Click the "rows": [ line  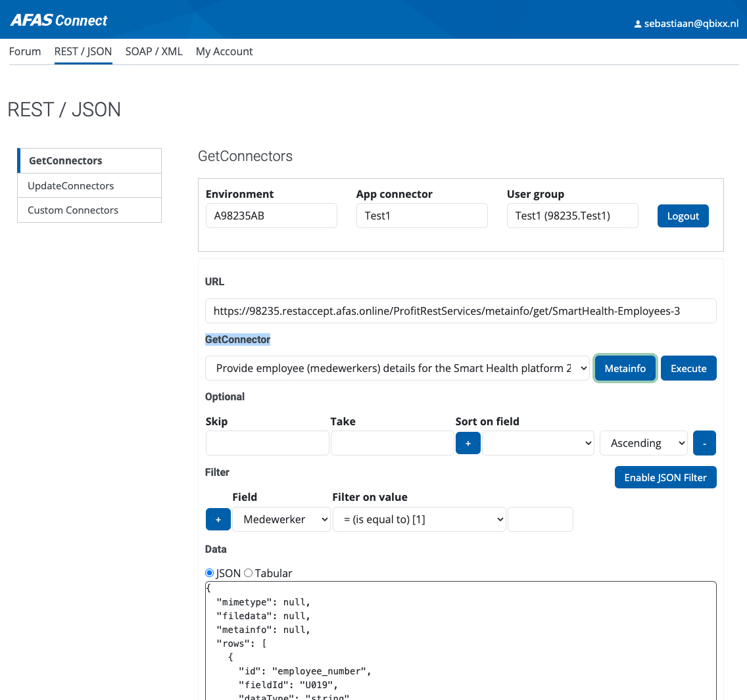point(241,643)
